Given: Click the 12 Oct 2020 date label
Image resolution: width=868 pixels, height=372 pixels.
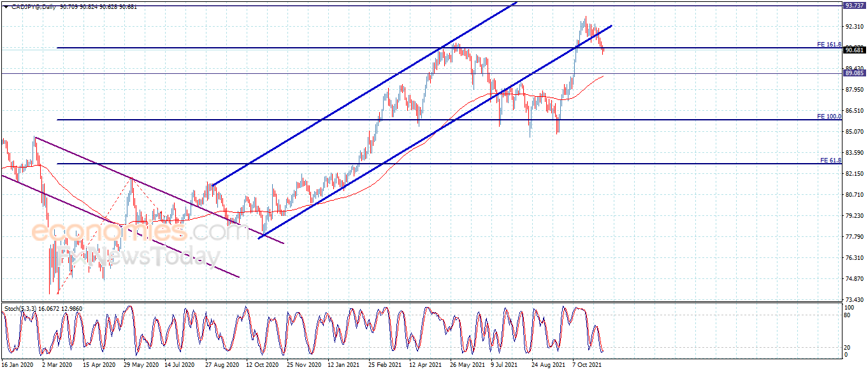Looking at the screenshot, I should 263,365.
